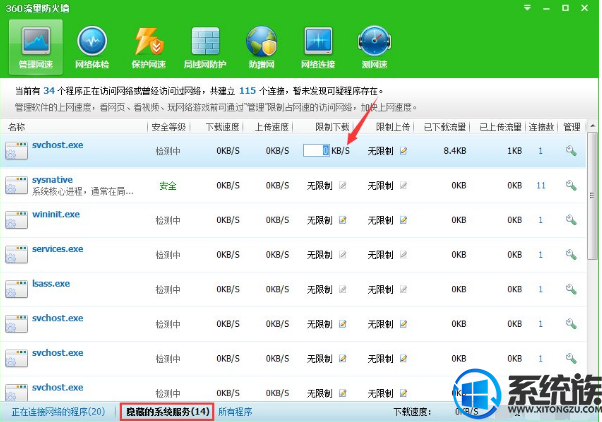Click the 安全 rating for sysnative
Viewport: 602px width, 422px height.
168,186
